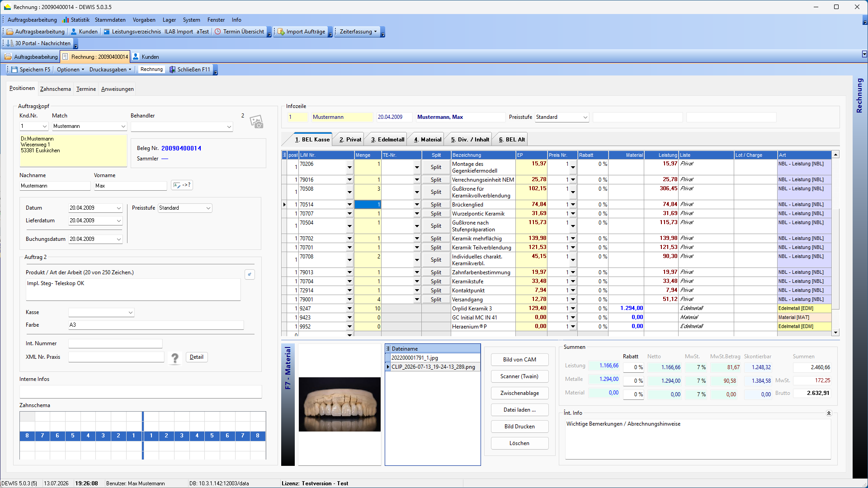Click the question mark help icon

coord(175,358)
